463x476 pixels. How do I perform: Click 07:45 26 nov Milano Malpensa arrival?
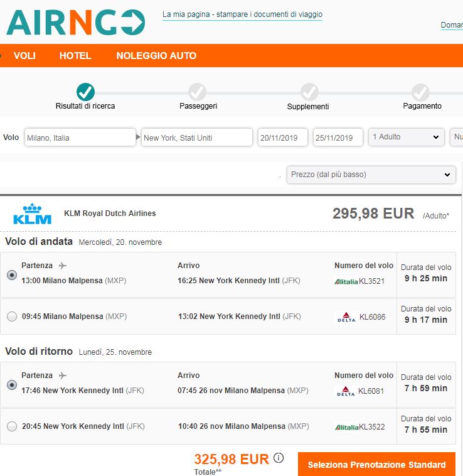point(243,391)
